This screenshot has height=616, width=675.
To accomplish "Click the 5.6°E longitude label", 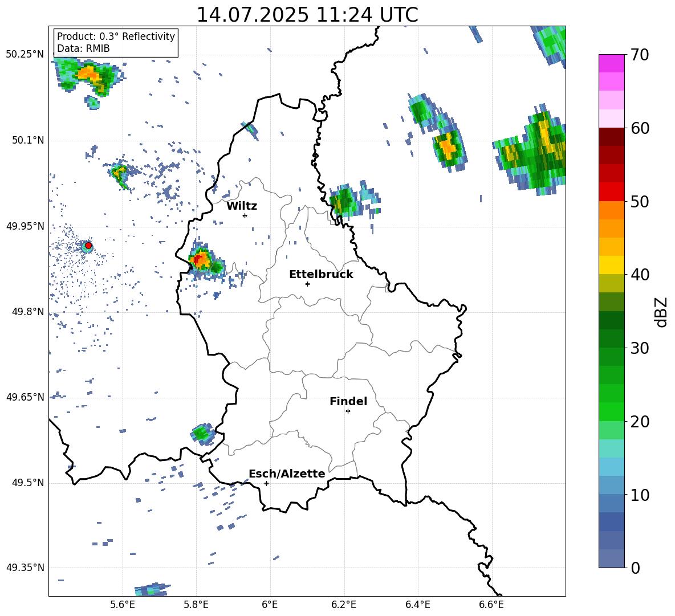I will coord(123,605).
